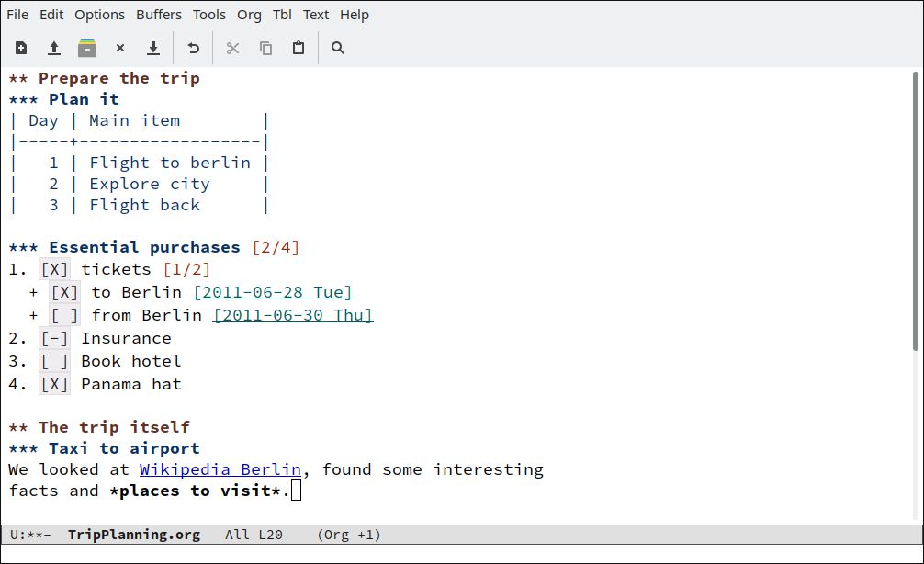Open the Text menu
The image size is (924, 564).
(316, 15)
